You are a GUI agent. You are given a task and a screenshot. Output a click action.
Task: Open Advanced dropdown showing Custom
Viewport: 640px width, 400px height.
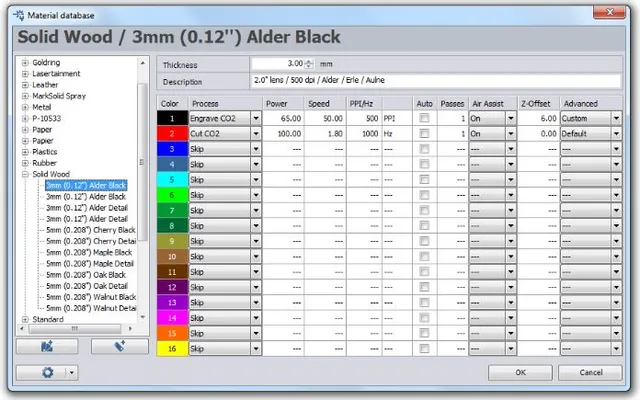[x=612, y=118]
